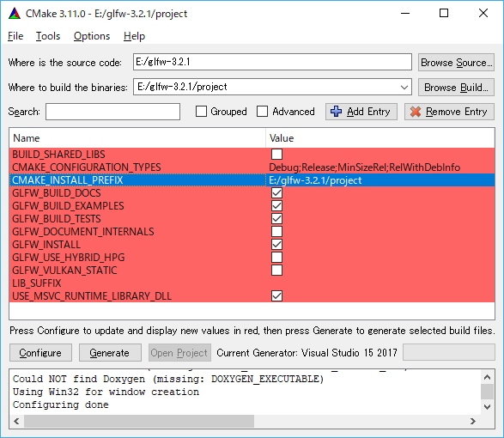Click the Debug;Release;MinSizeRel;RelWithDebInfo value
The image size is (504, 438).
point(365,167)
